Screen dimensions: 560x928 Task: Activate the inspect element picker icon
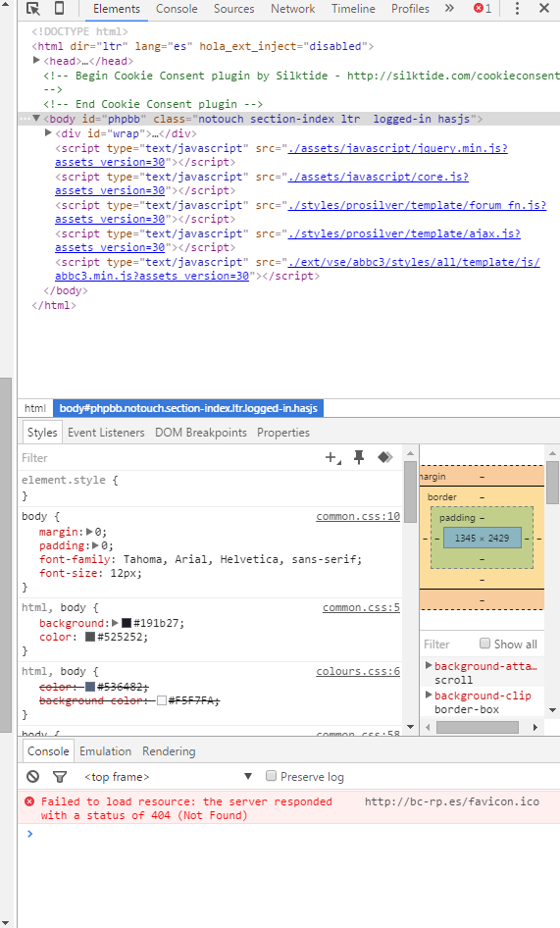pyautogui.click(x=33, y=8)
